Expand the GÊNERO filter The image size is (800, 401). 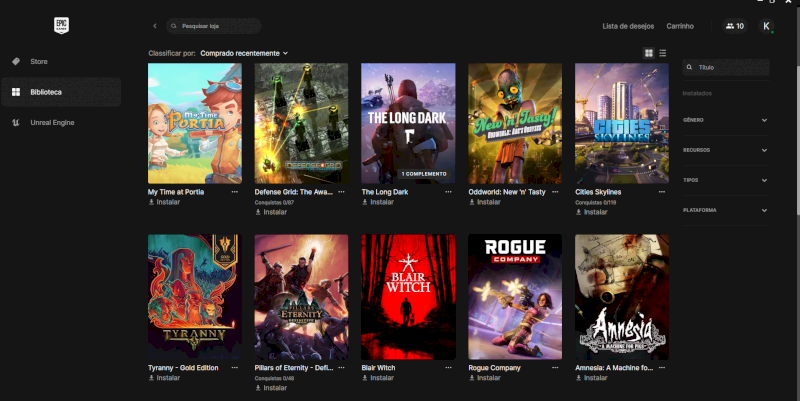pyautogui.click(x=725, y=120)
